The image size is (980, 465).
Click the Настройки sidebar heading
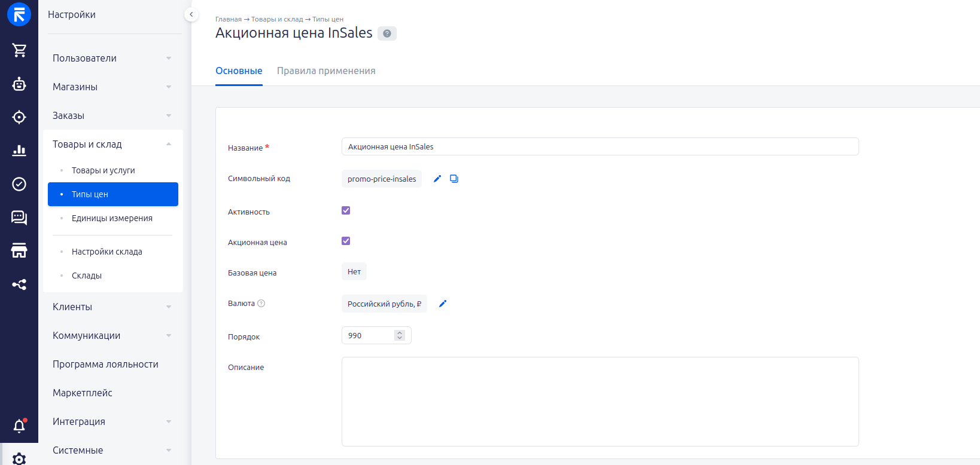[x=72, y=14]
